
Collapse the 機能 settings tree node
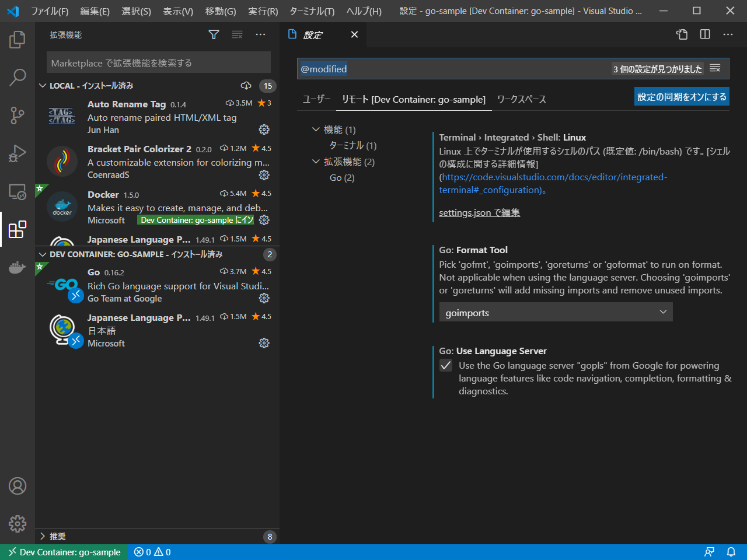click(x=316, y=129)
